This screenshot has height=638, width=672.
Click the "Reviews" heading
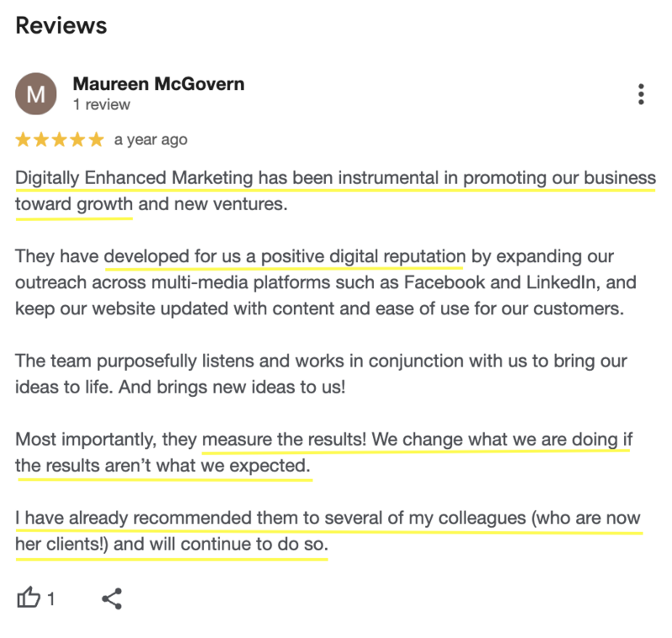click(61, 25)
